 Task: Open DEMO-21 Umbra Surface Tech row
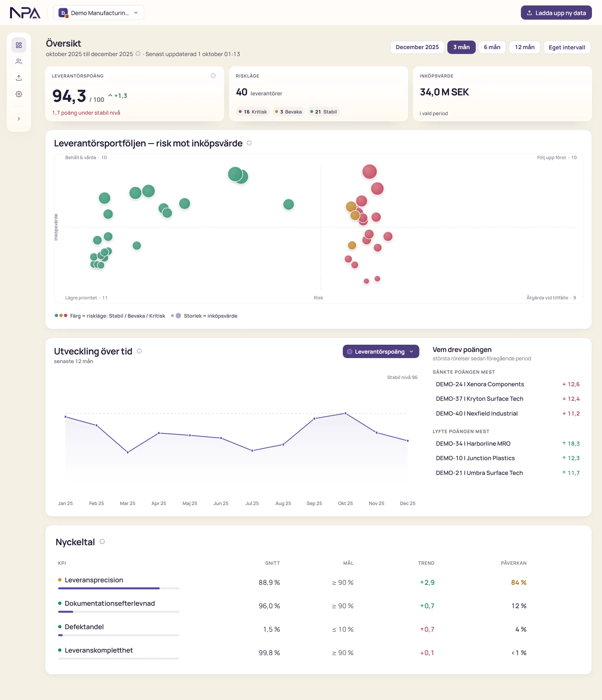point(508,473)
